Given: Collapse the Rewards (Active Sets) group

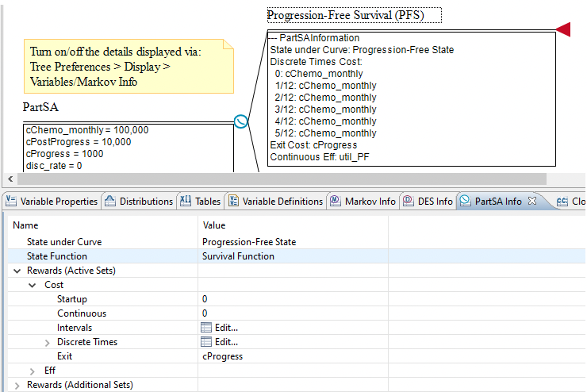Looking at the screenshot, I should 17,271.
